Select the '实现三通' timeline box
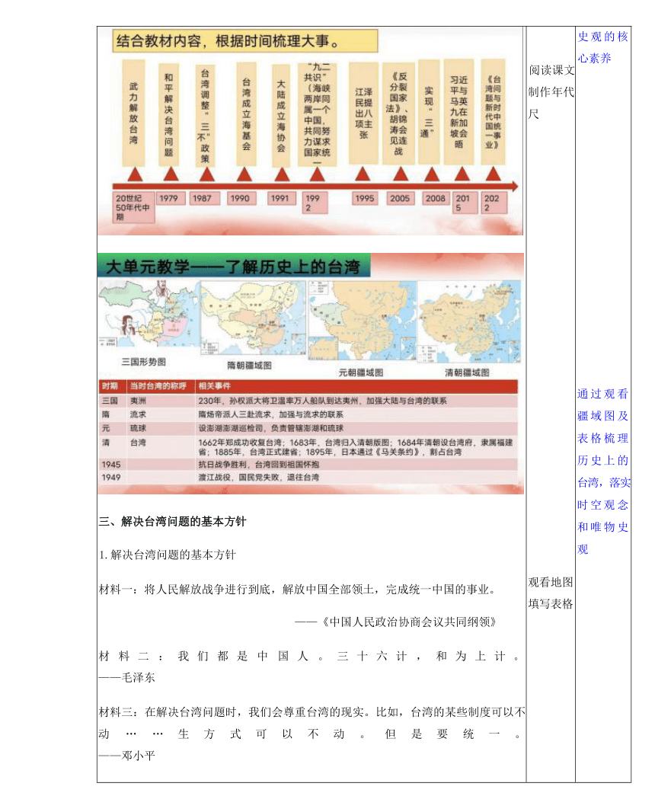This screenshot has height=812, width=655. point(430,112)
